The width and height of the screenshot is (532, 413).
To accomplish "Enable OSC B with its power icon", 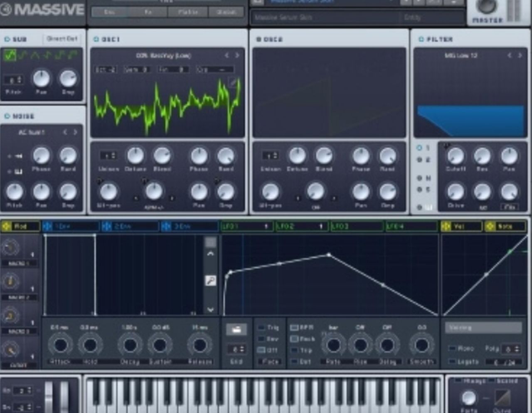I will [x=259, y=39].
